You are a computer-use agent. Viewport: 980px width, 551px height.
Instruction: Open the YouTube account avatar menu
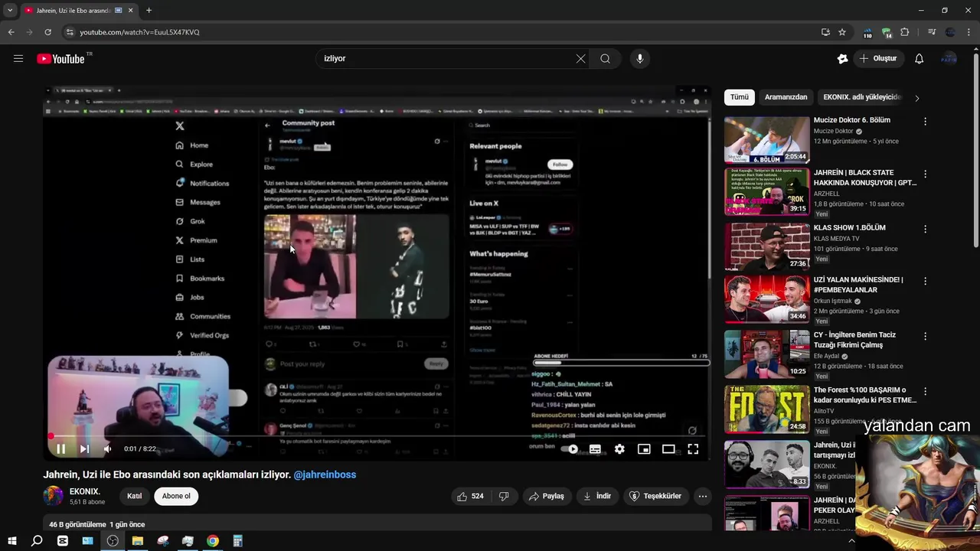coord(949,59)
